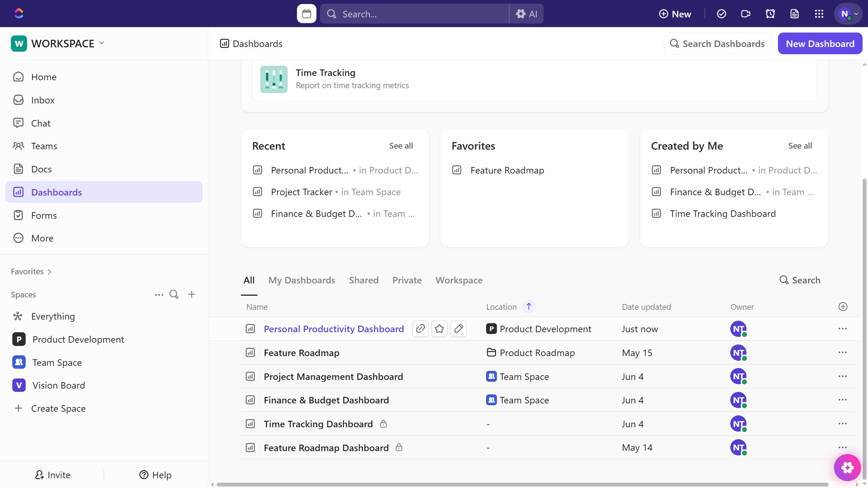Switch to the Private tab

click(407, 280)
